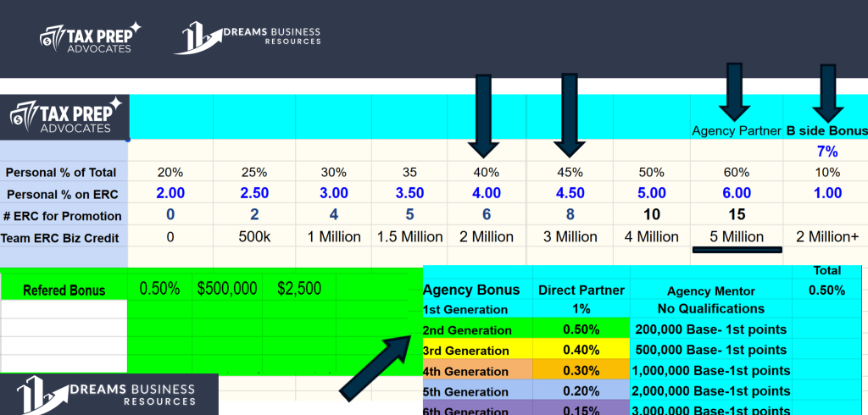Click the Tax Prep Advocates logo in dark header
Screen dimensions: 868x415
[91, 38]
